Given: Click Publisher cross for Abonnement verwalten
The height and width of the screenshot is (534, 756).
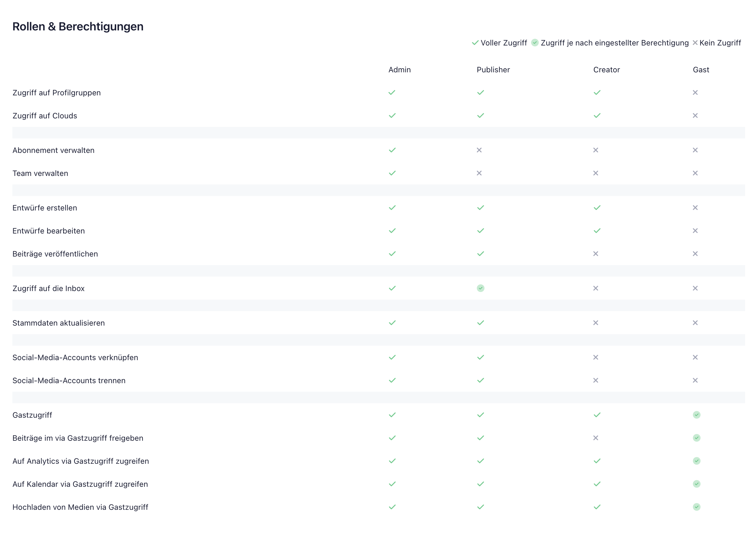Looking at the screenshot, I should click(x=479, y=150).
